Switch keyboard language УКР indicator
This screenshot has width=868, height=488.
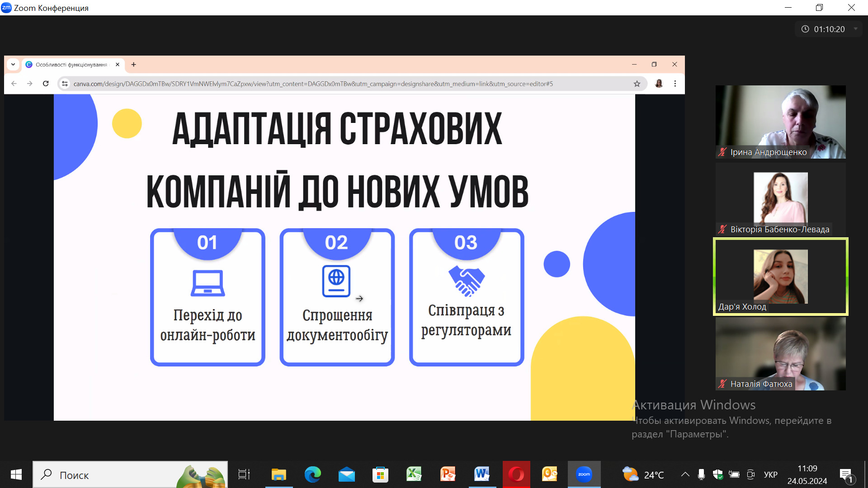770,474
